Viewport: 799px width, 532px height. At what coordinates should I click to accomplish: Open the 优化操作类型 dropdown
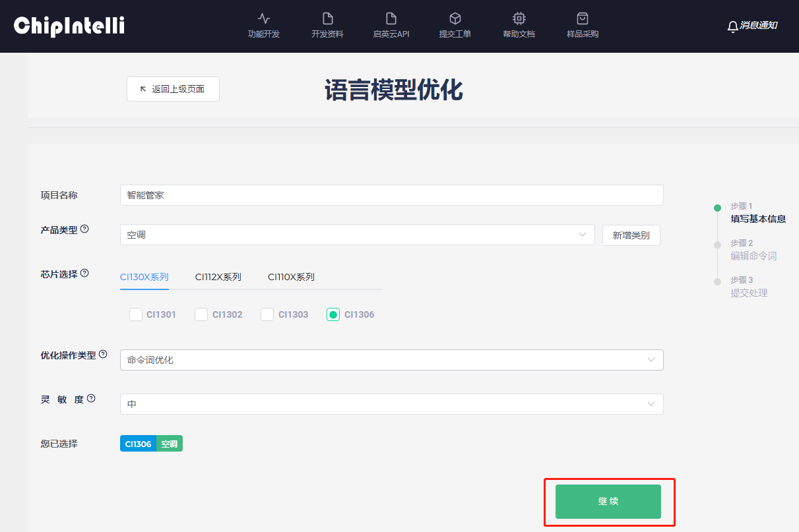point(391,360)
